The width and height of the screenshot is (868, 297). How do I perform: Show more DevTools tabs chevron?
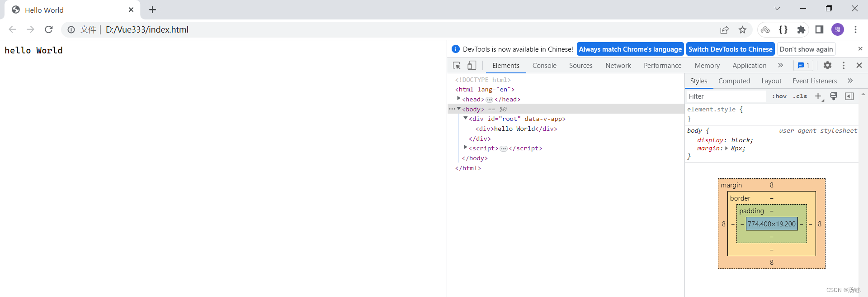click(780, 66)
